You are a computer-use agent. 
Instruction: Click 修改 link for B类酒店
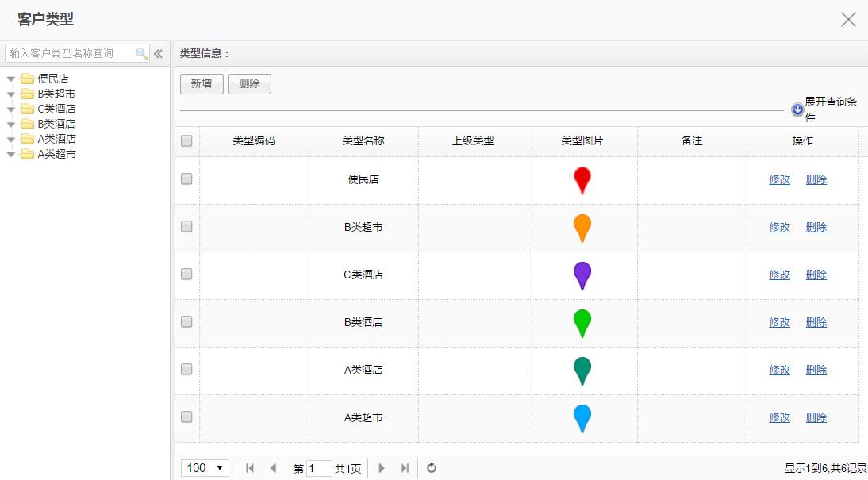(x=779, y=322)
